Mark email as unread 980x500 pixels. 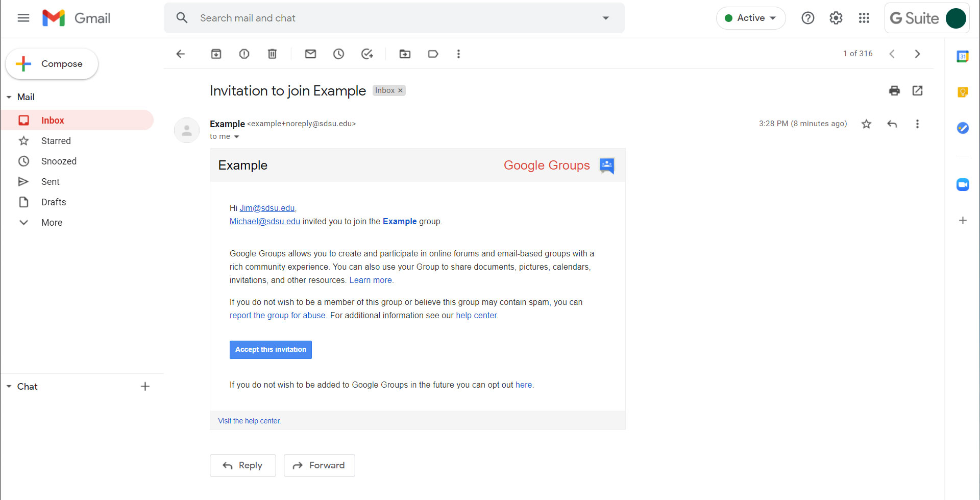(x=310, y=54)
